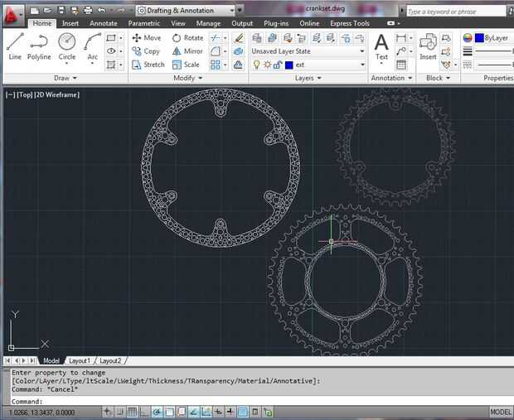Activate the Rotate command
Image resolution: width=514 pixels, height=420 pixels.
[188, 38]
